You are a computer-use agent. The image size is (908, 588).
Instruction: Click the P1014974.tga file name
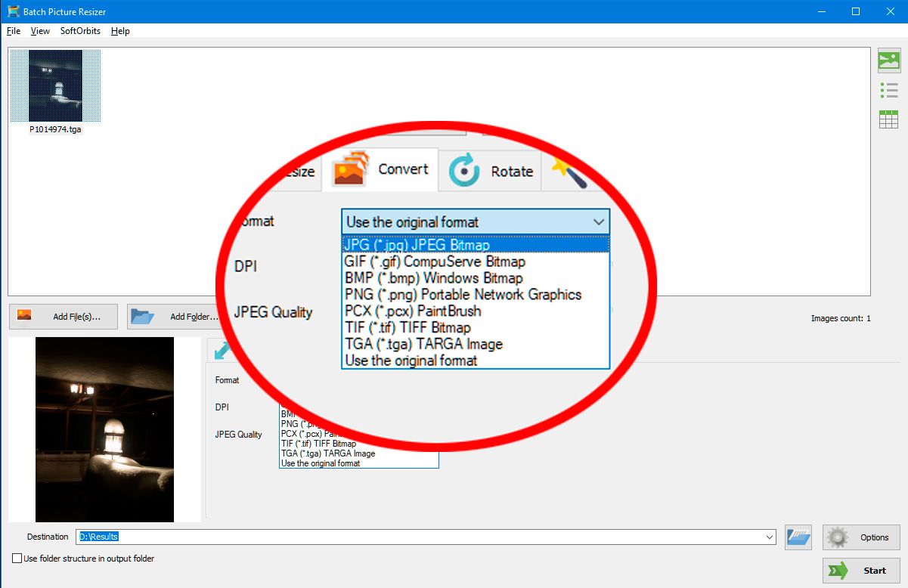[x=55, y=129]
